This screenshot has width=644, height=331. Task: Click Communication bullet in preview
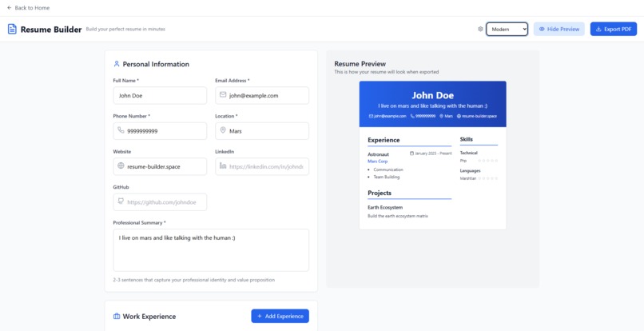pyautogui.click(x=388, y=169)
